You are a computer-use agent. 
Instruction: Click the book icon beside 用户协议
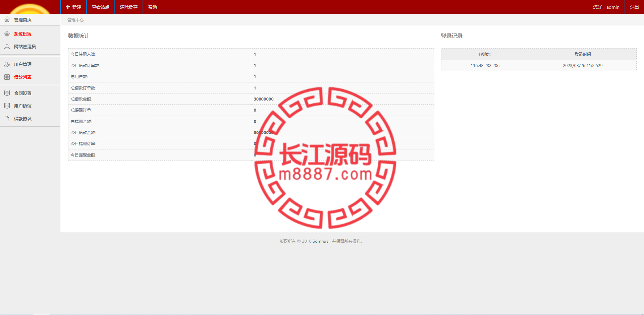(x=7, y=106)
